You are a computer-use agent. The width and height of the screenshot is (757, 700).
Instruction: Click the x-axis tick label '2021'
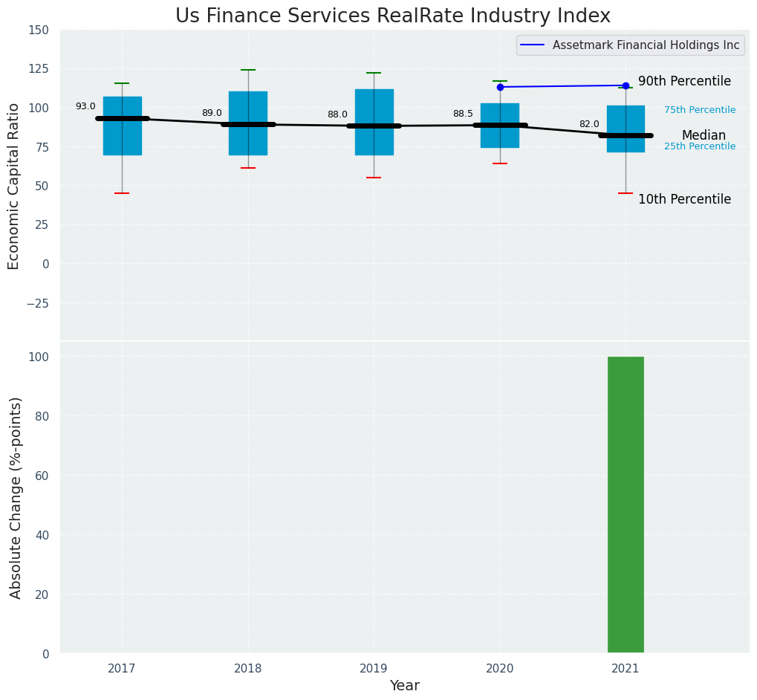(626, 669)
